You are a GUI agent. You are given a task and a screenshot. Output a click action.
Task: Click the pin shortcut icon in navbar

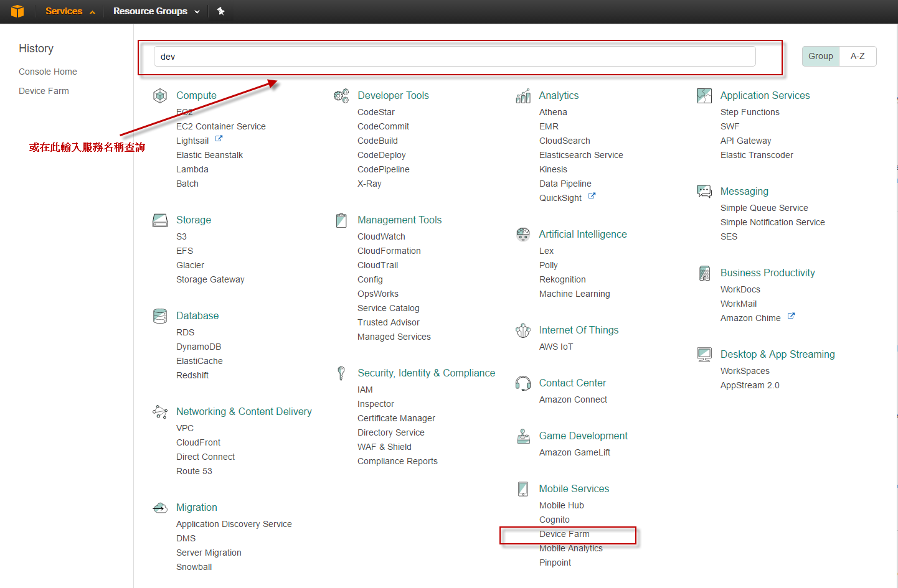[x=220, y=11]
